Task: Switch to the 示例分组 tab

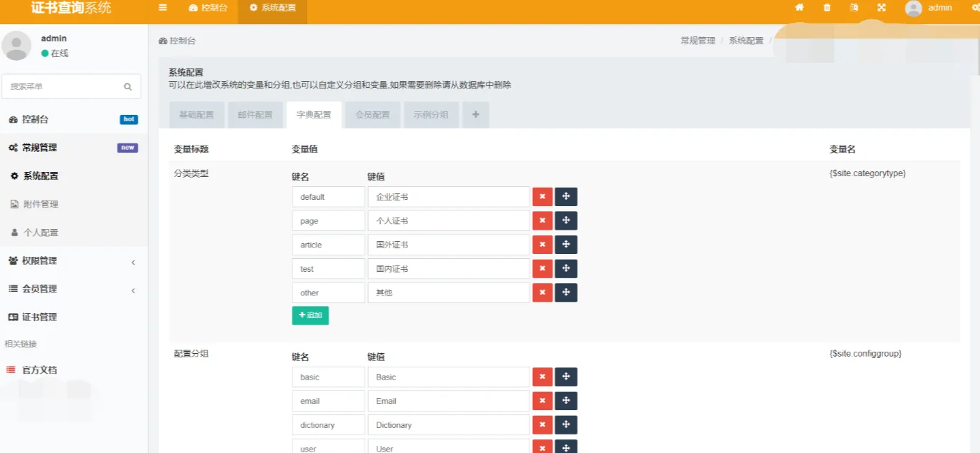Action: tap(432, 115)
